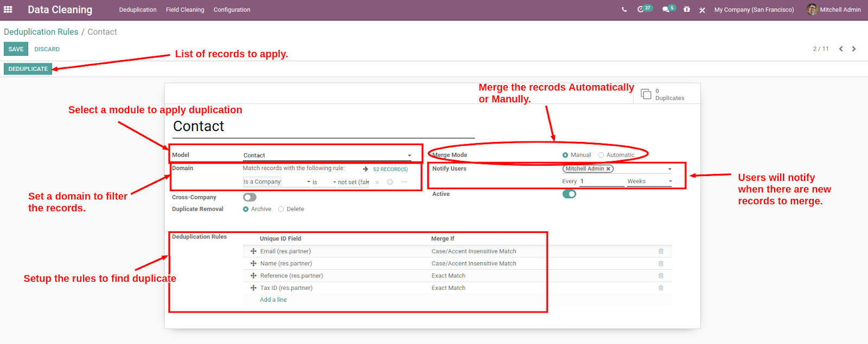This screenshot has height=344, width=868.
Task: Grab the drag handle for Reference rule
Action: point(253,276)
